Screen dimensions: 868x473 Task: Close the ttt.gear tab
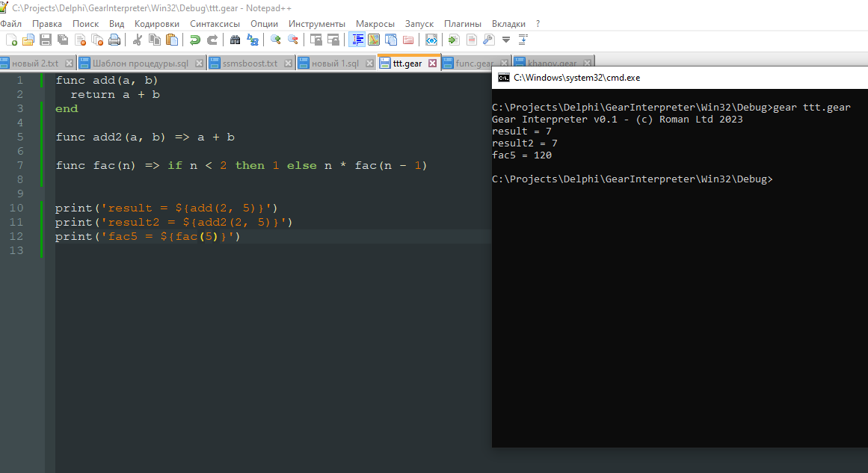tap(432, 64)
